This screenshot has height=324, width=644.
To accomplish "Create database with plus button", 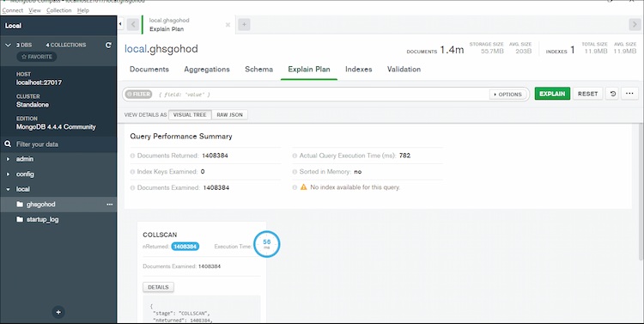I will pos(58,312).
